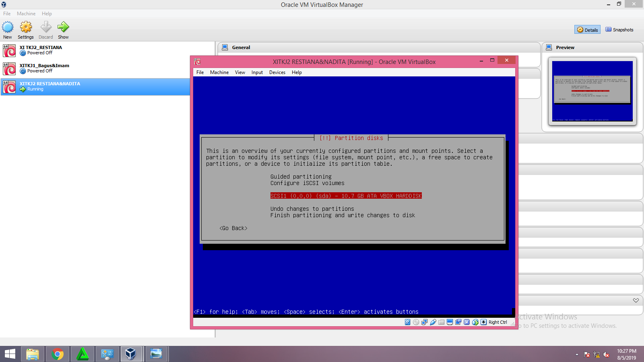The height and width of the screenshot is (362, 644).
Task: Click VirtualBox cube icon in taskbar
Action: (x=131, y=354)
